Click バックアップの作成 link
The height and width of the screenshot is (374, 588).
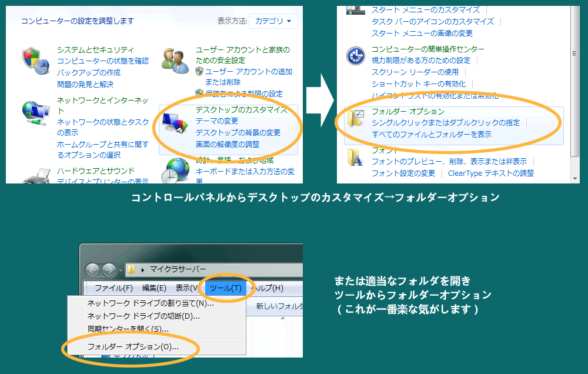[89, 72]
